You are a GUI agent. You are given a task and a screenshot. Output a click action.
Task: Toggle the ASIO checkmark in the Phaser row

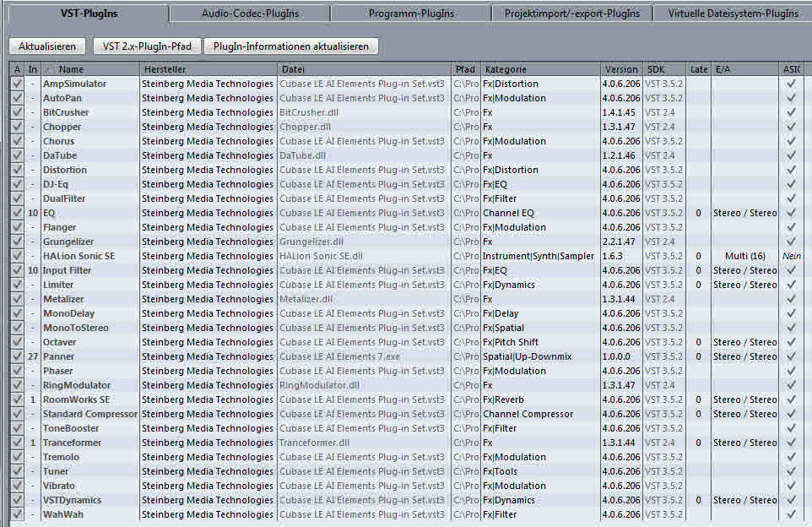point(791,371)
